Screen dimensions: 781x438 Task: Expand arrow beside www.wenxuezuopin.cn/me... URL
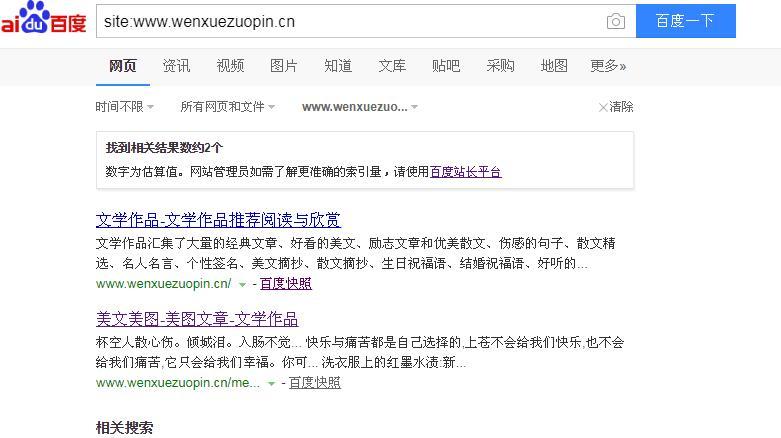(x=271, y=384)
